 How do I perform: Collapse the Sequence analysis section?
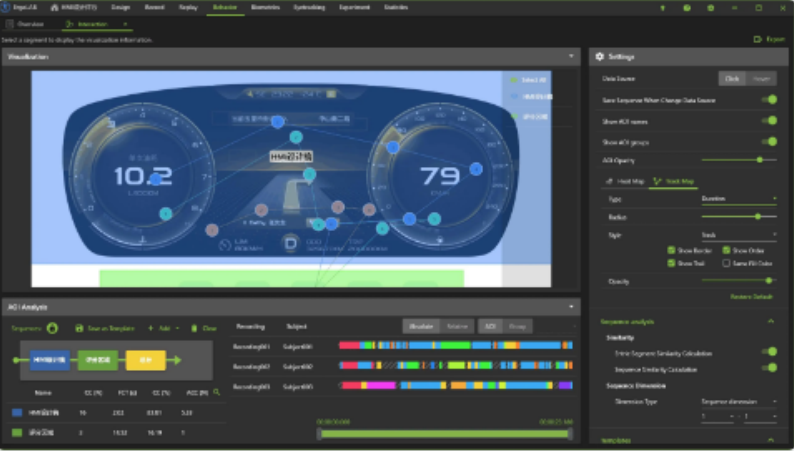(x=770, y=322)
